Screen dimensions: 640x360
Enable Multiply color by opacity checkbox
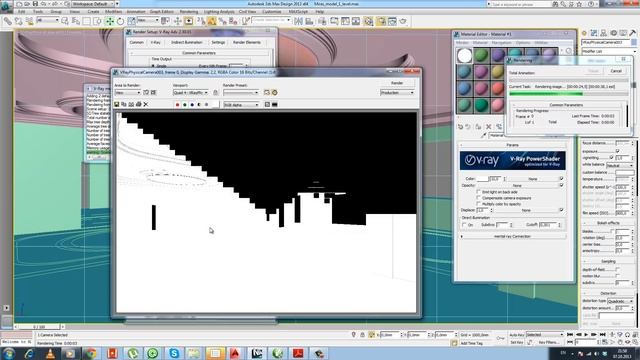(x=478, y=204)
